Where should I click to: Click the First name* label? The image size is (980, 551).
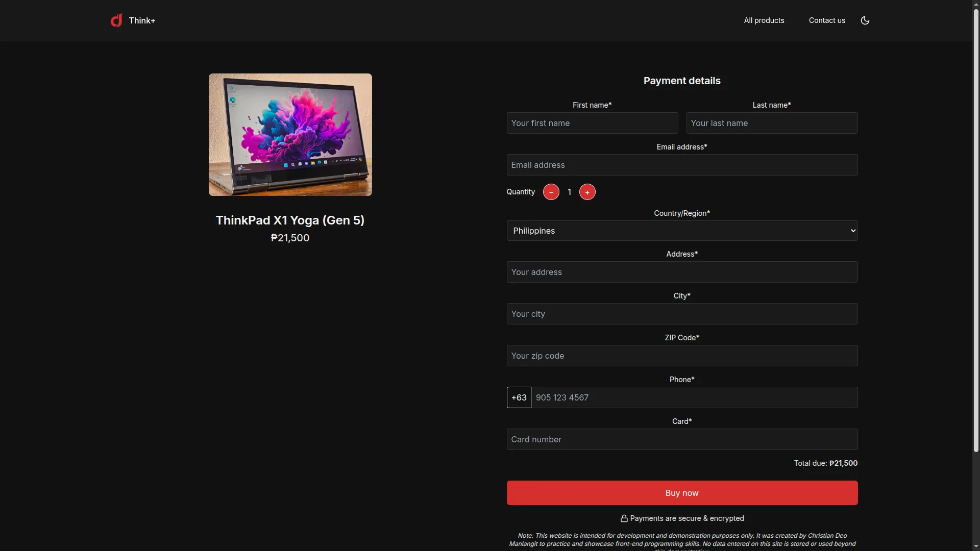[592, 105]
